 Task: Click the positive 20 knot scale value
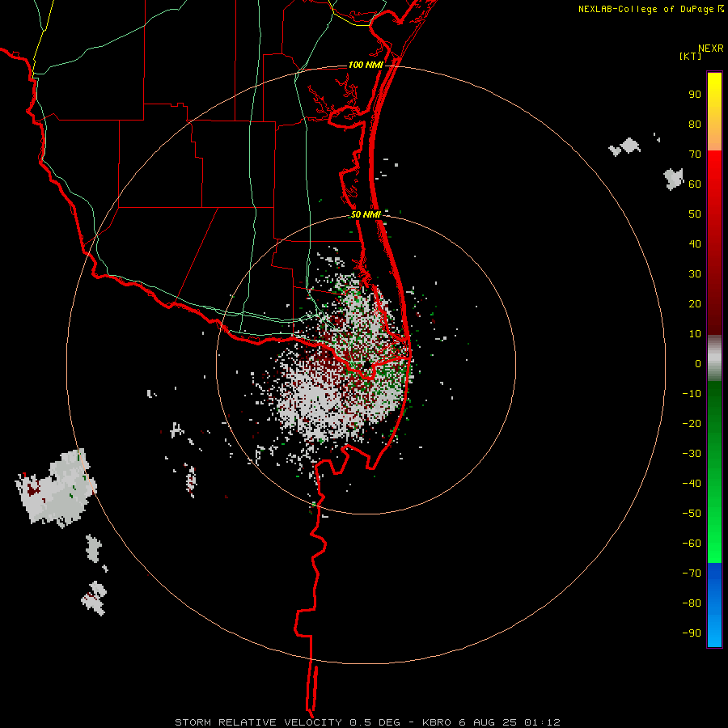coord(695,303)
